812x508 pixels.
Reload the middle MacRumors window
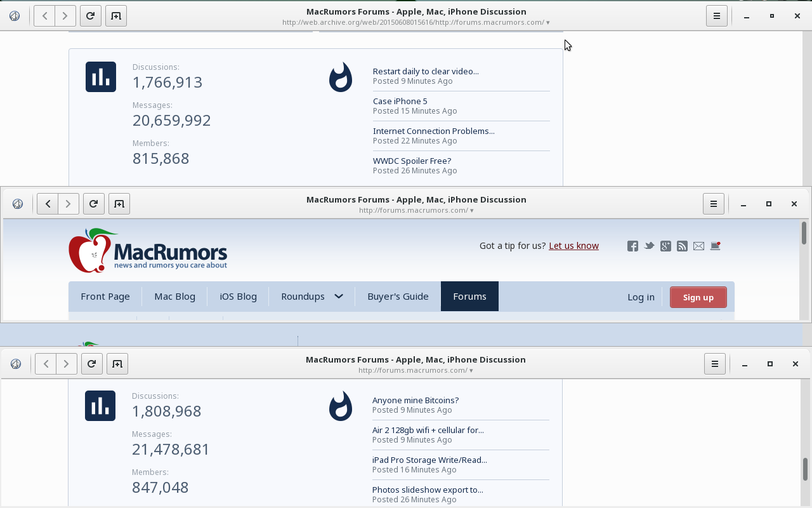pos(93,204)
